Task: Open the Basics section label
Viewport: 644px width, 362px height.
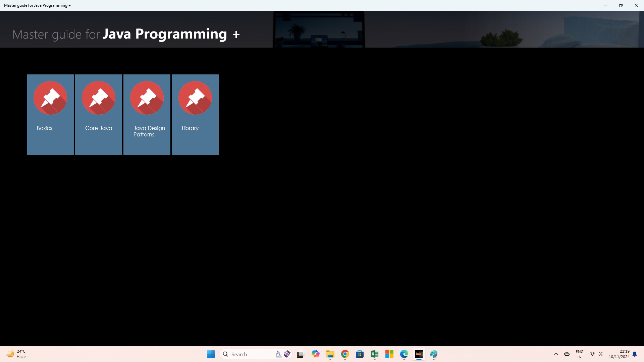Action: click(45, 128)
